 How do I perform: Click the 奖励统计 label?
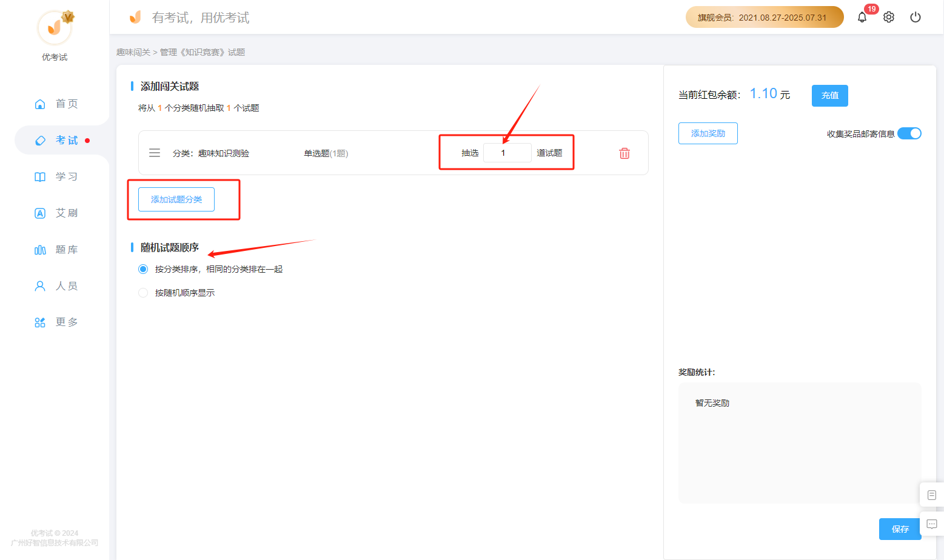click(x=697, y=372)
